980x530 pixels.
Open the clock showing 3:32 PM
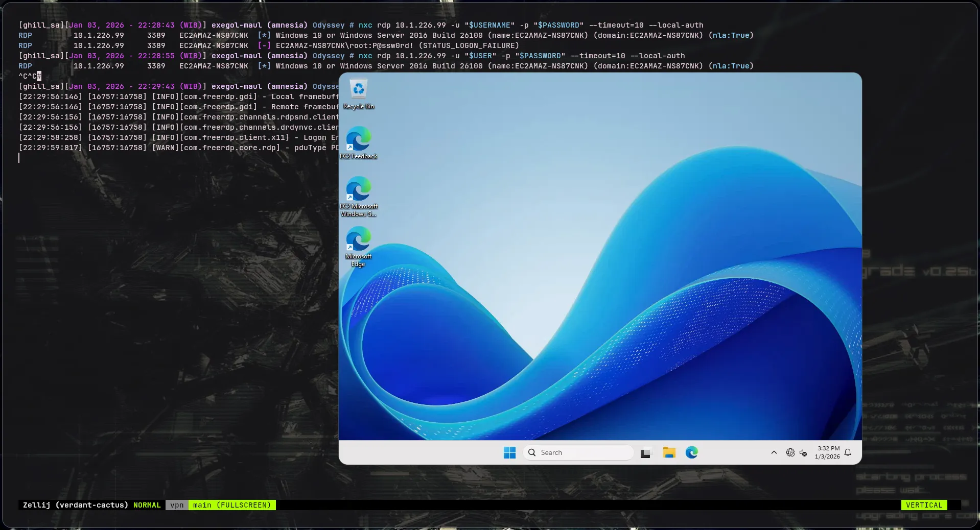[x=828, y=453]
